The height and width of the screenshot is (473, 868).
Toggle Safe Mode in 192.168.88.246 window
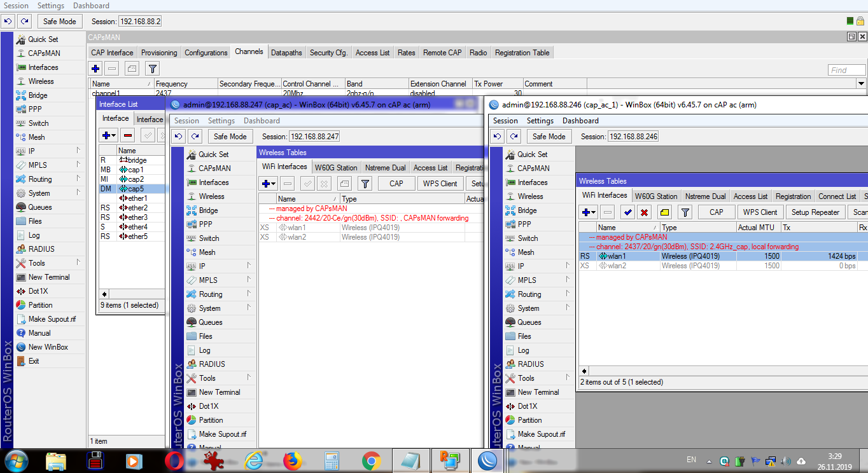click(549, 136)
